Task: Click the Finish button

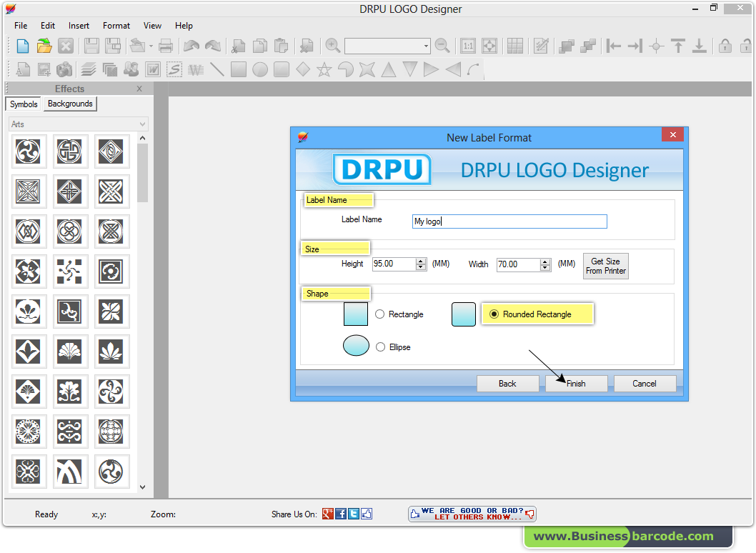Action: pyautogui.click(x=576, y=384)
